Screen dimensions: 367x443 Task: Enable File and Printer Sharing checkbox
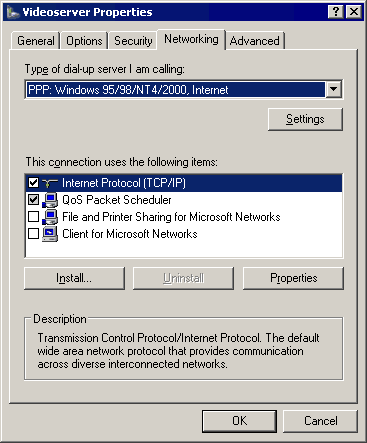point(33,217)
